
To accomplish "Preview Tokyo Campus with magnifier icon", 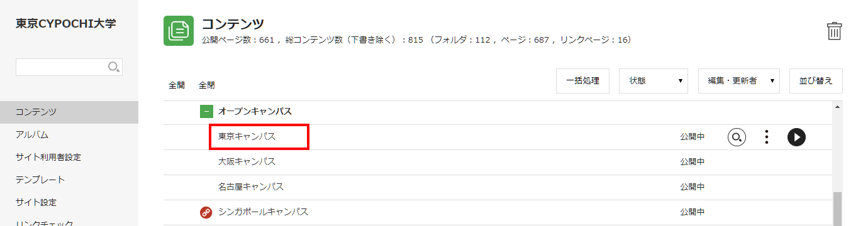I will point(737,137).
